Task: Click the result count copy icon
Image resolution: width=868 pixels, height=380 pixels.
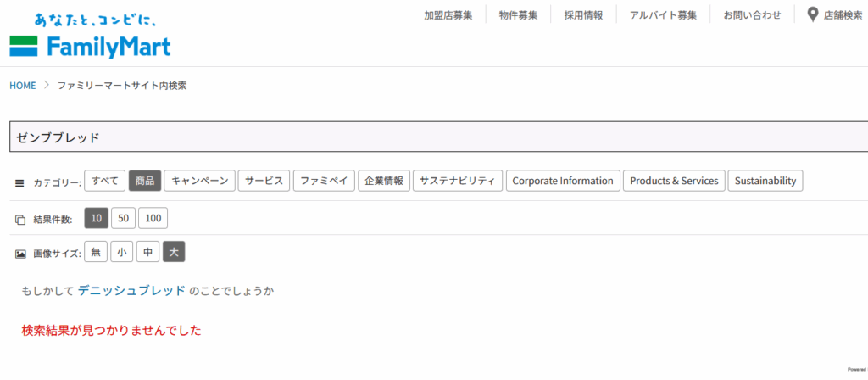Action: coord(20,220)
